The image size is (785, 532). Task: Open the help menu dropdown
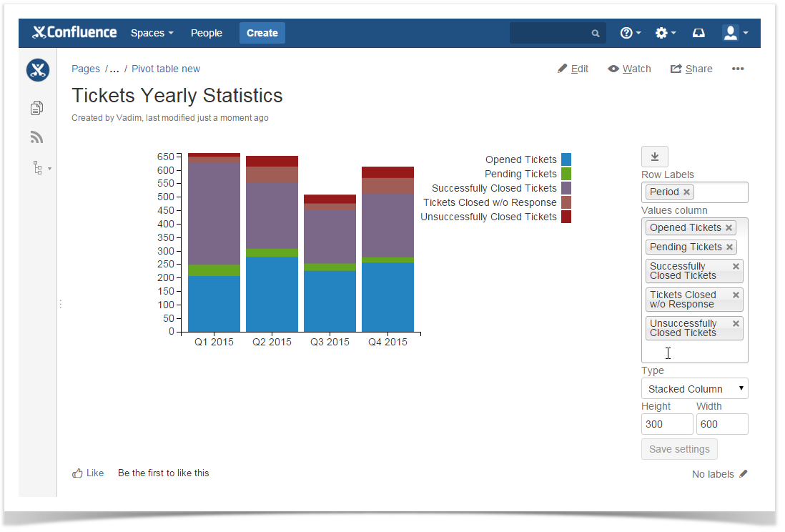pyautogui.click(x=630, y=33)
